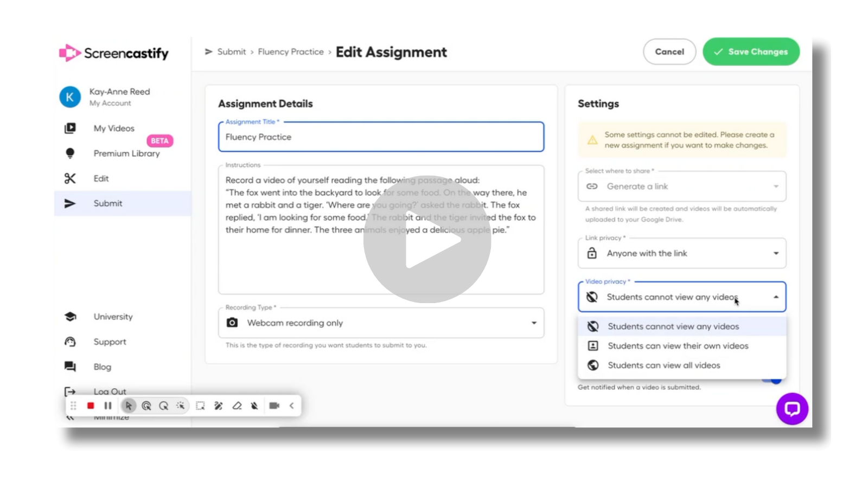Screen dimensions: 868x488
Task: Click the Screencastify logo
Action: [x=114, y=53]
